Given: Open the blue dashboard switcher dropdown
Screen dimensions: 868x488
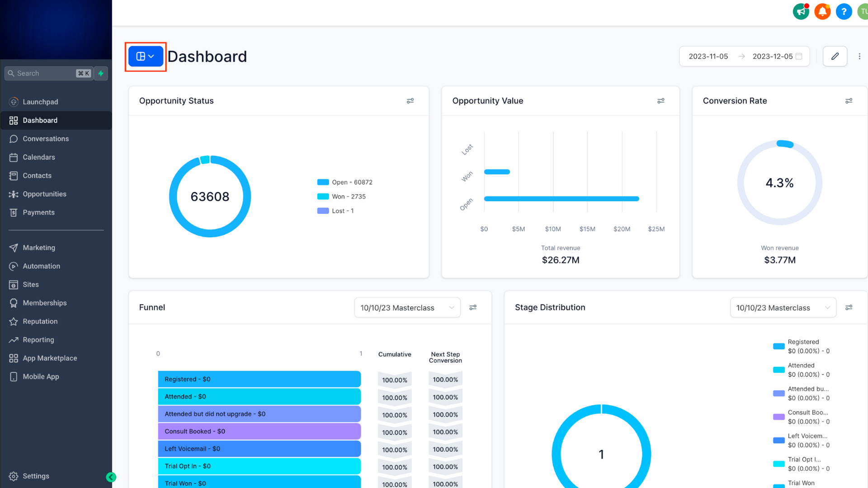Looking at the screenshot, I should [x=146, y=56].
